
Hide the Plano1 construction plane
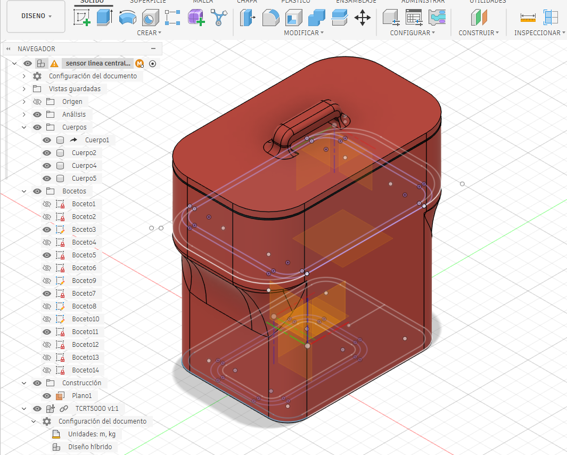47,396
